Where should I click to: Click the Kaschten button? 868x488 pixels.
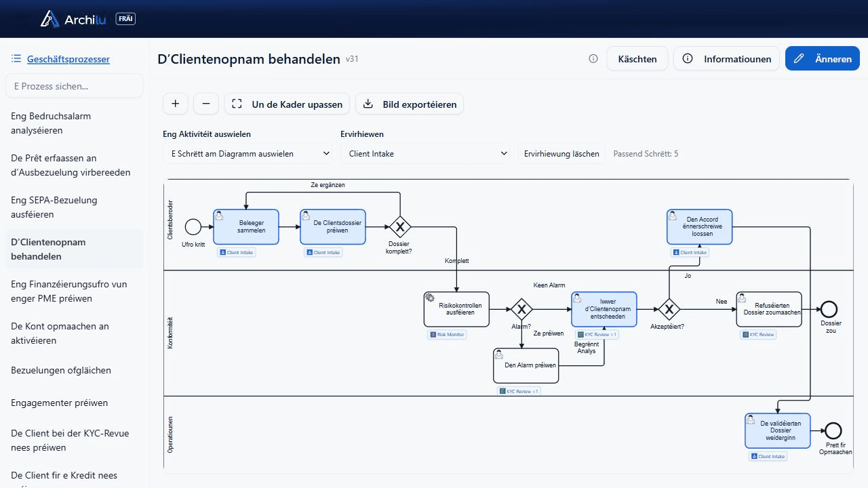click(x=637, y=59)
